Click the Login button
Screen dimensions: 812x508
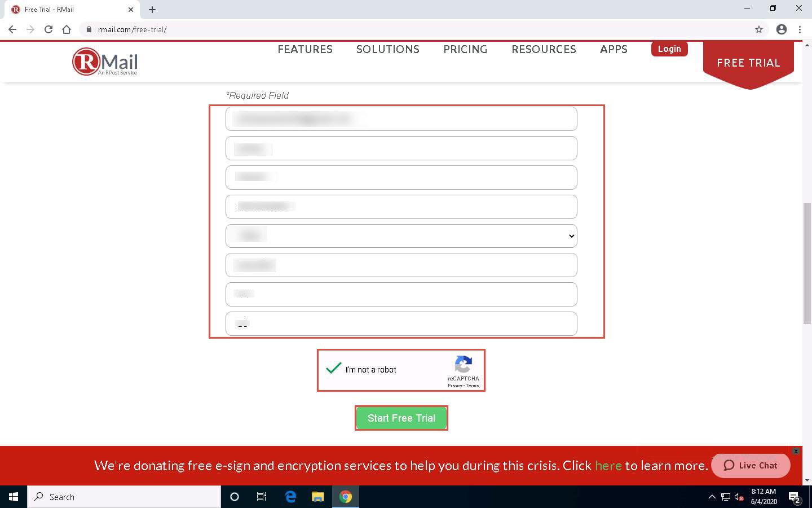point(669,49)
